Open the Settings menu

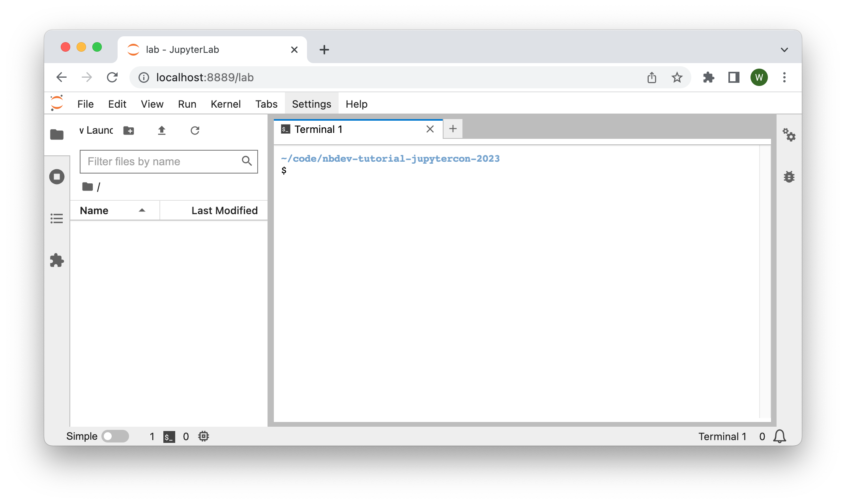(x=311, y=104)
